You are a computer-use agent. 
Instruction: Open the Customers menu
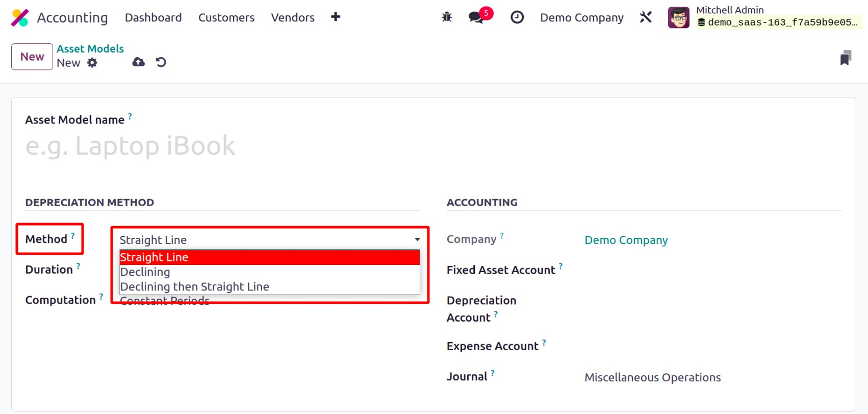[x=226, y=17]
